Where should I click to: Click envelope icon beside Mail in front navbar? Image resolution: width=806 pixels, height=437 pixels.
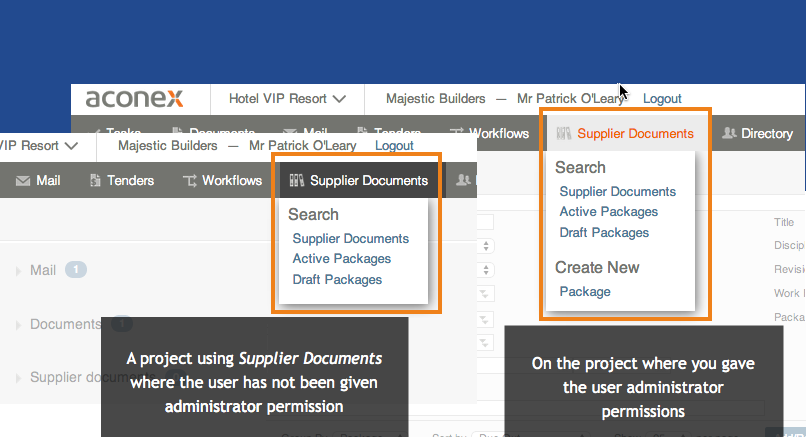23,181
